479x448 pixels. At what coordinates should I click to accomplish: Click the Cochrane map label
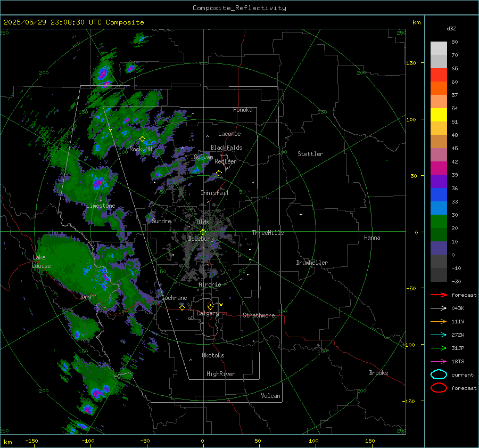click(x=174, y=298)
